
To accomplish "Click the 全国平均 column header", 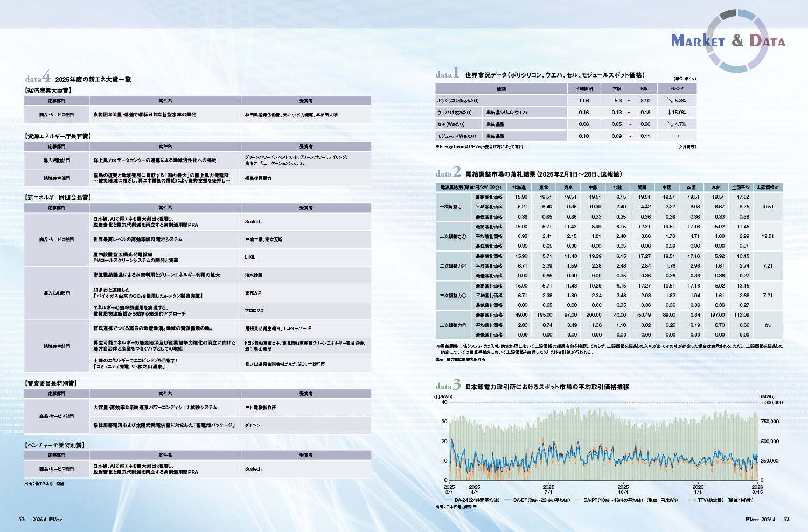I will click(741, 187).
